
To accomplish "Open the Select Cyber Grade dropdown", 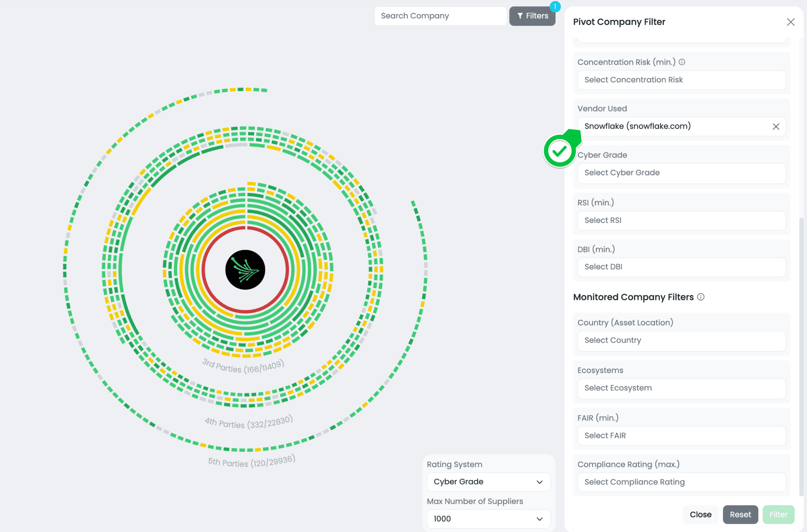I will [681, 173].
